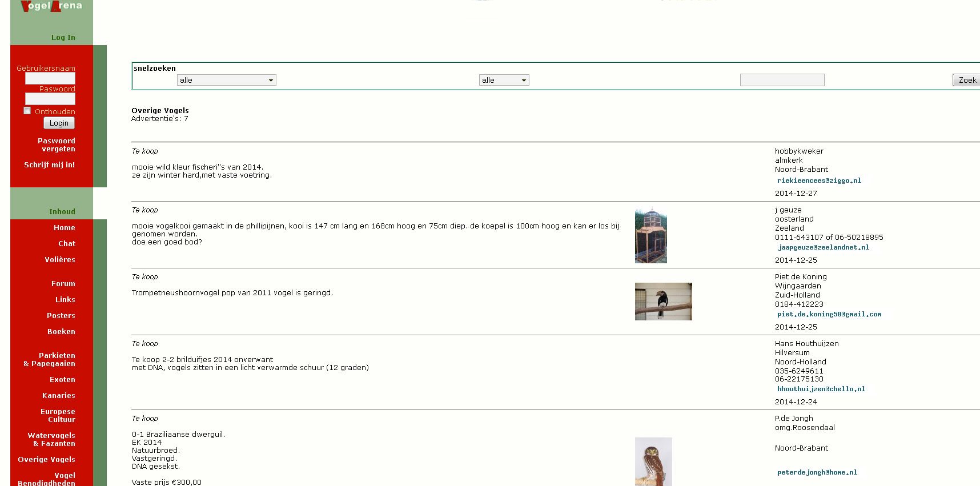The height and width of the screenshot is (486, 980).
Task: Email riekieencees@ziggo.nl link
Action: tap(818, 180)
